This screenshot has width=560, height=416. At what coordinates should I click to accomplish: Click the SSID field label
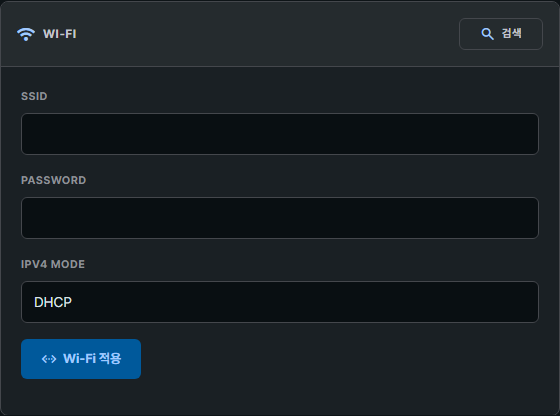pyautogui.click(x=34, y=96)
